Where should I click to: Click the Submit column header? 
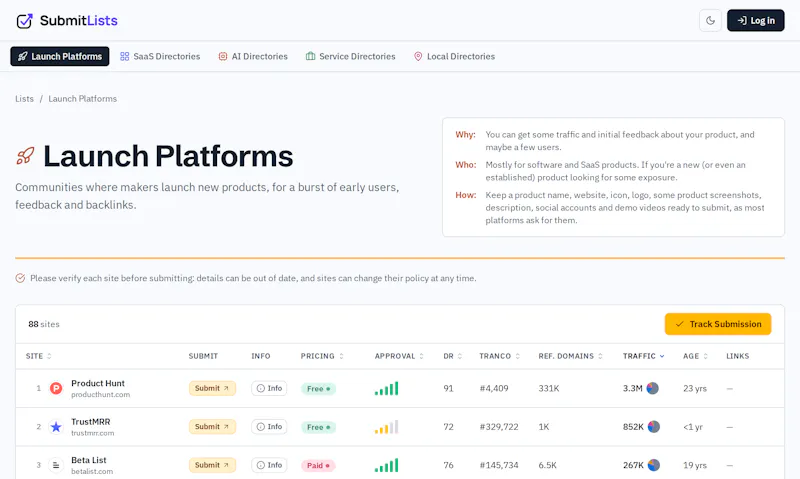pyautogui.click(x=203, y=356)
